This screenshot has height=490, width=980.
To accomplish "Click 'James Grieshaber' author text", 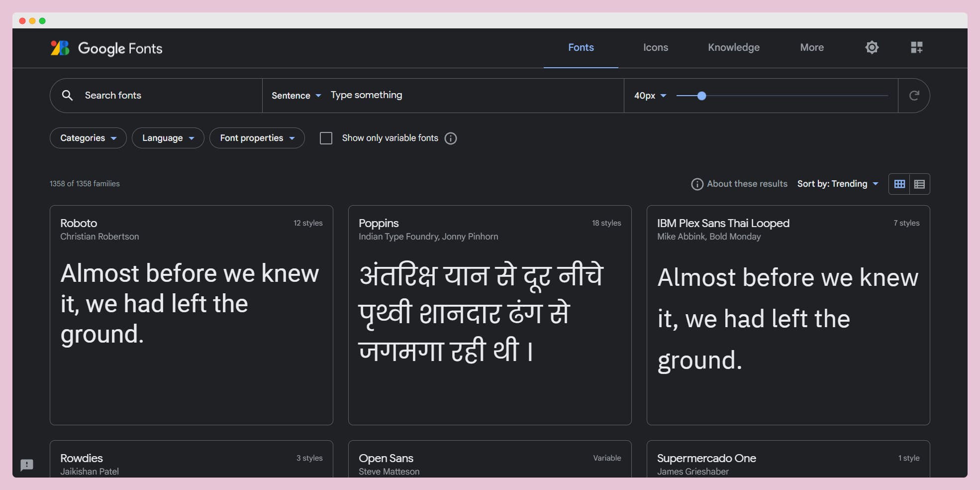I will (693, 472).
